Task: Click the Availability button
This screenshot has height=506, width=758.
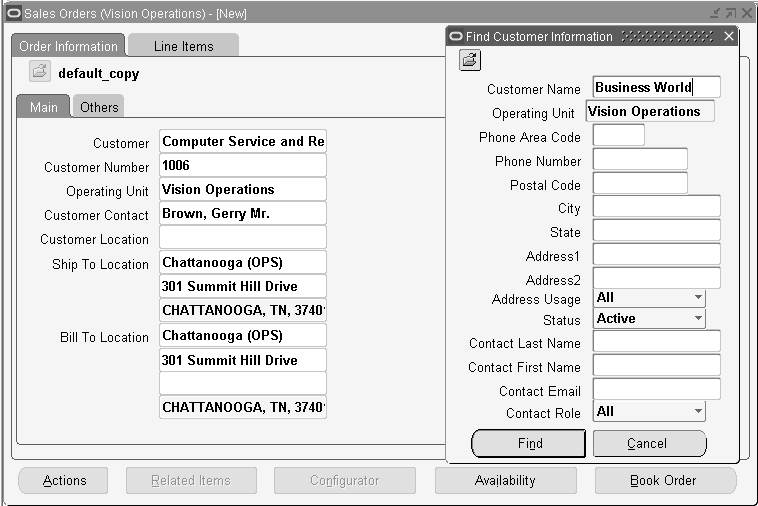Action: (x=506, y=480)
